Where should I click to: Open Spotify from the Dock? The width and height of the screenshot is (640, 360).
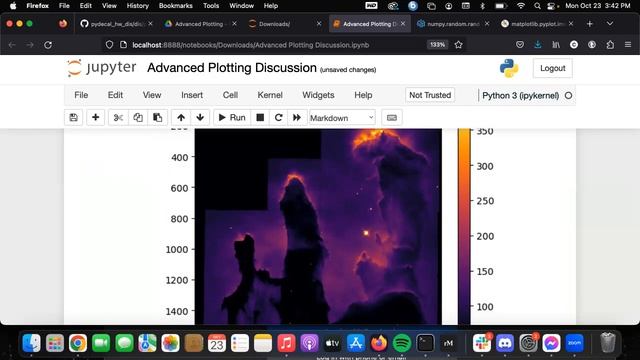[402, 343]
